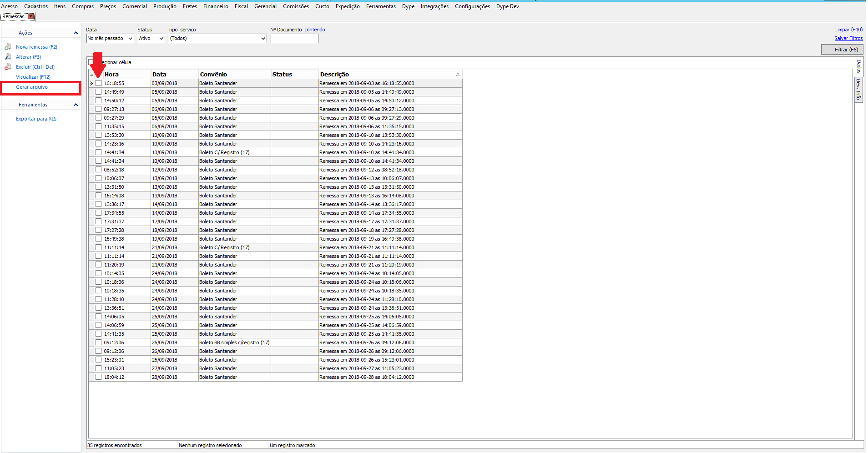Screen dimensions: 868x453
Task: Click Limpar (F10) link
Action: pyautogui.click(x=849, y=30)
